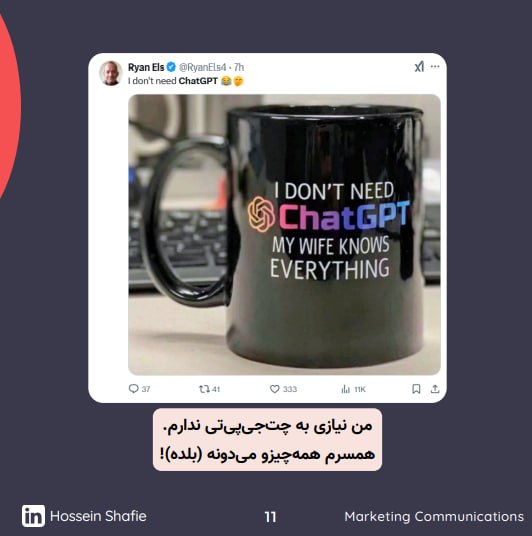Click the Grok xI icon
This screenshot has width=532, height=536.
click(x=419, y=67)
